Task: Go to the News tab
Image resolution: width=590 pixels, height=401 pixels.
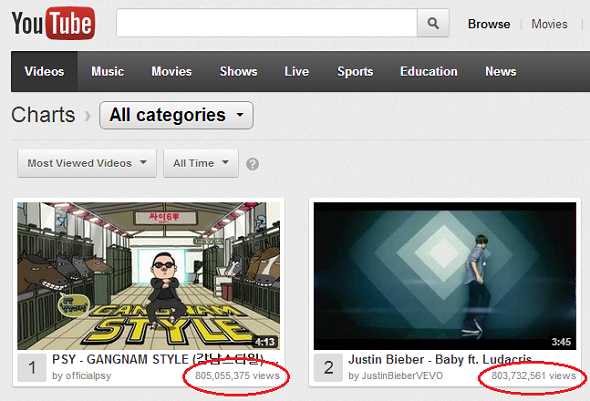Action: pos(500,71)
